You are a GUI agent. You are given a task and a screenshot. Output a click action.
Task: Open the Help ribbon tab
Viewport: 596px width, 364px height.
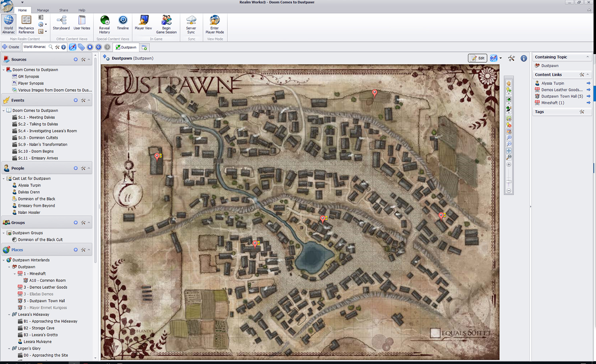pos(82,10)
